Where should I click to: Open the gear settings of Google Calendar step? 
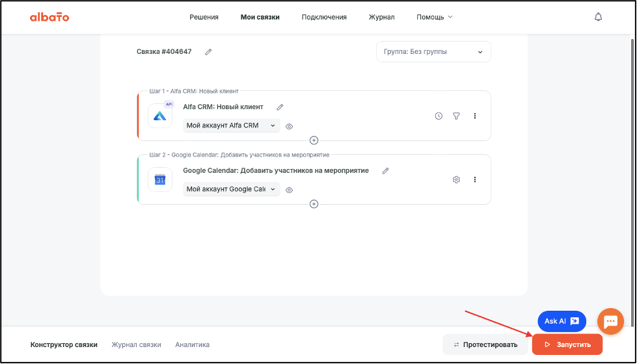pyautogui.click(x=456, y=180)
